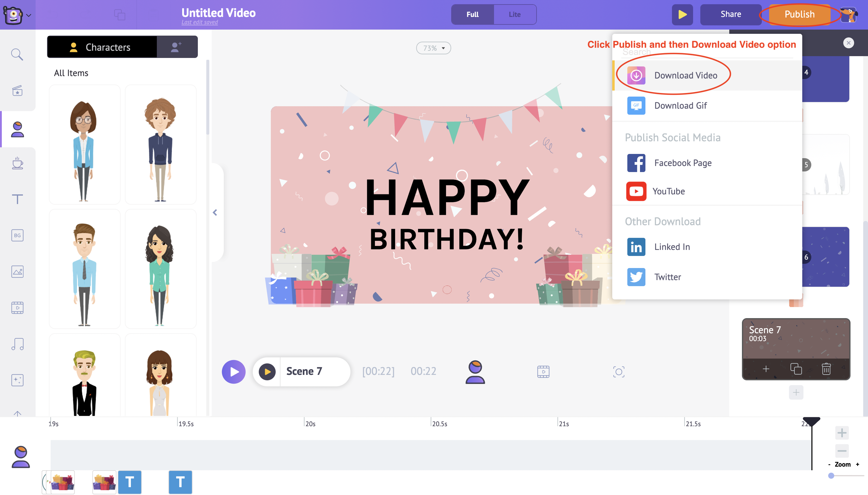Select the music note icon in sidebar
Image resolution: width=868 pixels, height=495 pixels.
pos(17,344)
